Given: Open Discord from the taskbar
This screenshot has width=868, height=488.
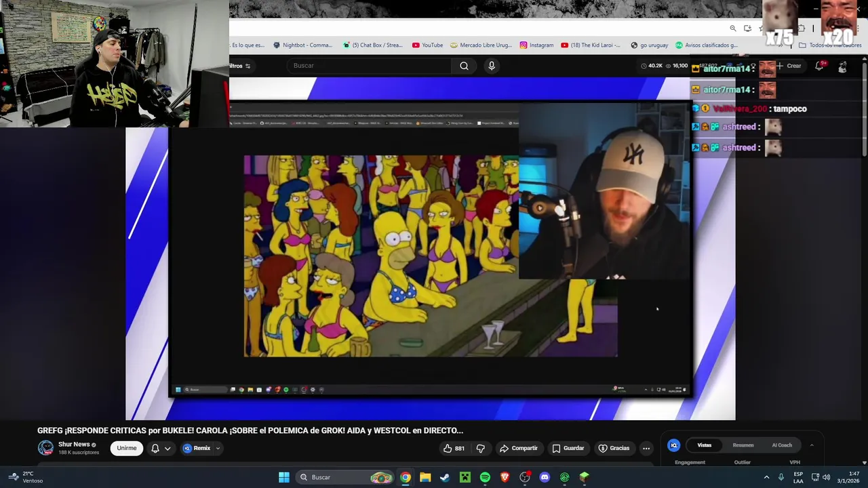Looking at the screenshot, I should point(545,477).
